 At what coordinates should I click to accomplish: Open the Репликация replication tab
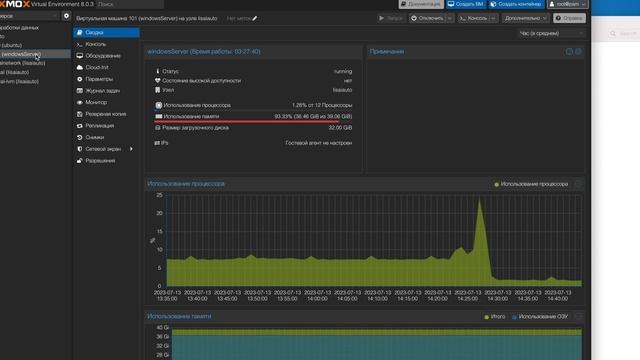tap(106, 126)
